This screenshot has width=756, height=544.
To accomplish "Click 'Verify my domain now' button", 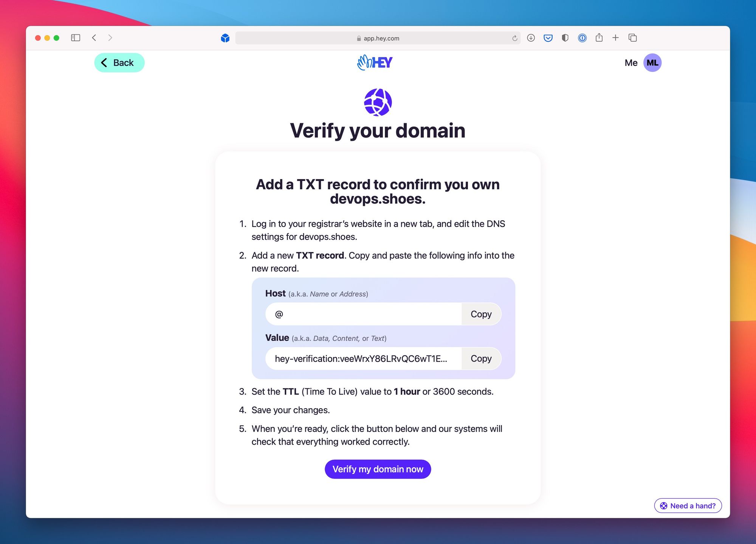I will 378,468.
